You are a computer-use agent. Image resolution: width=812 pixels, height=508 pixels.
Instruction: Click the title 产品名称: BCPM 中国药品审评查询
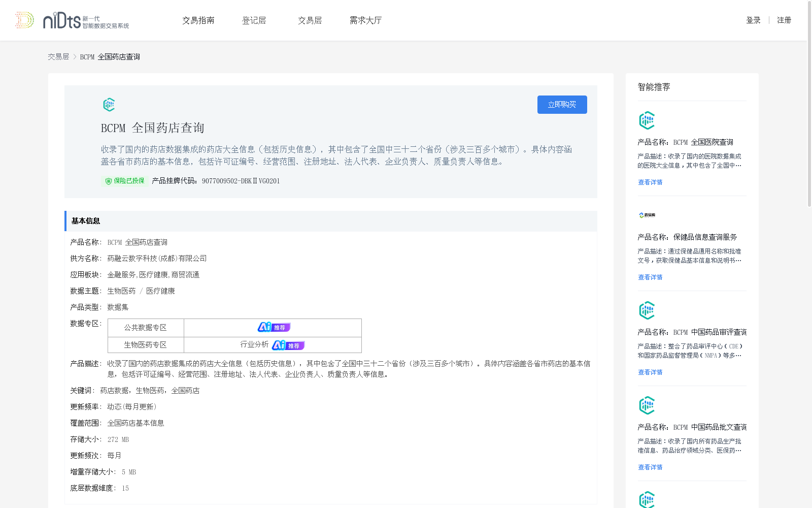(692, 332)
